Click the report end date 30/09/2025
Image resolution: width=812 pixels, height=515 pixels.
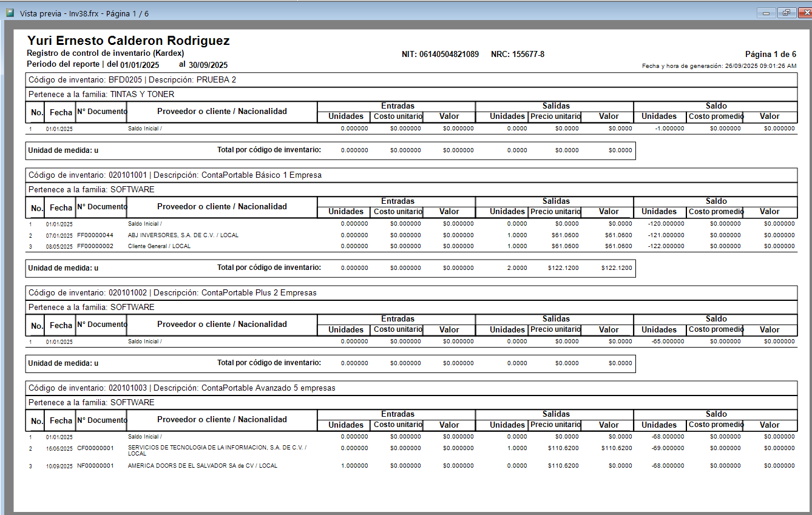pyautogui.click(x=208, y=65)
